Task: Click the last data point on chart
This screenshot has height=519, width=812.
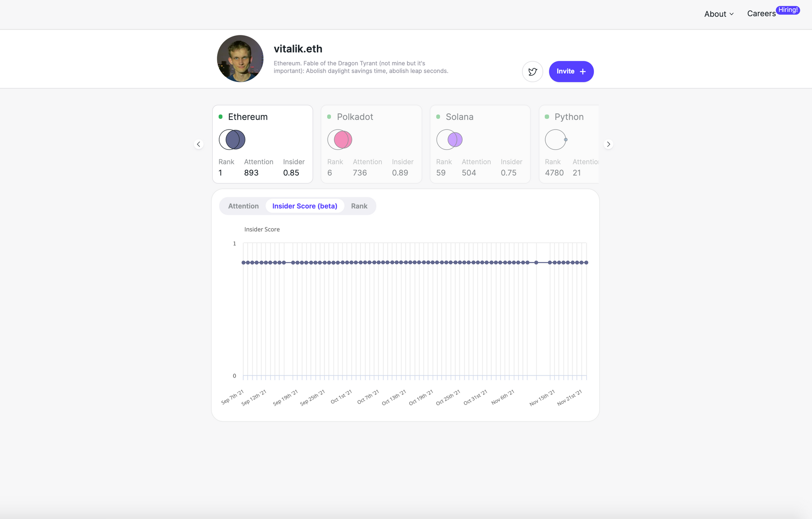Action: (x=586, y=263)
